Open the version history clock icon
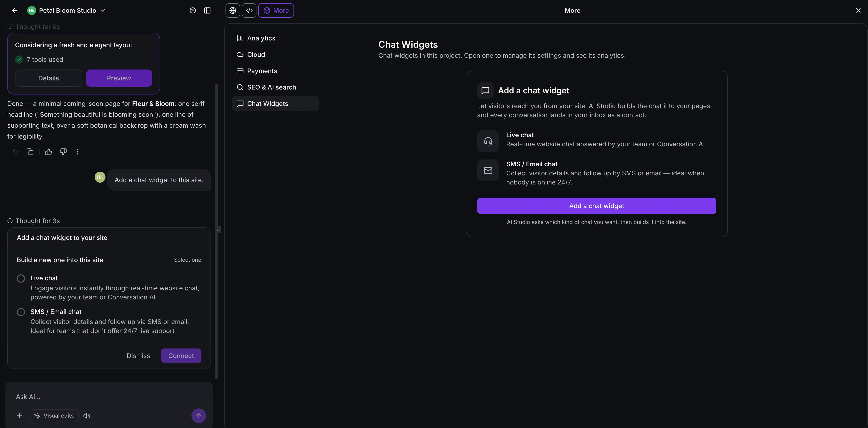Viewport: 868px width, 428px height. tap(193, 10)
